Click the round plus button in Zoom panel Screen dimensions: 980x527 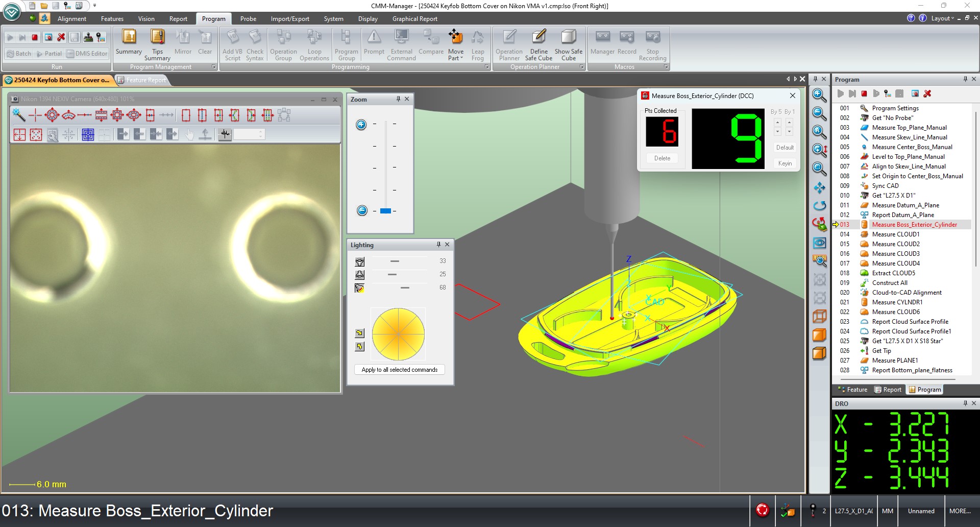coord(361,125)
